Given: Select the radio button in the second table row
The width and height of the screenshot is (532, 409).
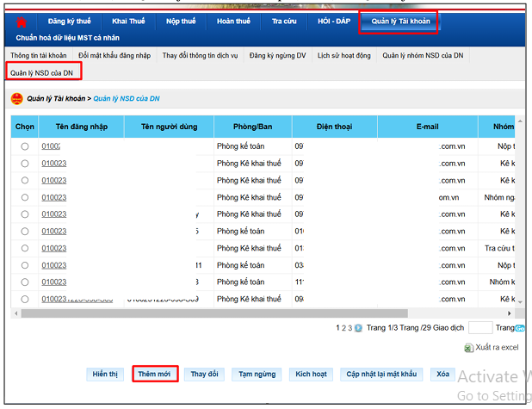Looking at the screenshot, I should click(25, 164).
